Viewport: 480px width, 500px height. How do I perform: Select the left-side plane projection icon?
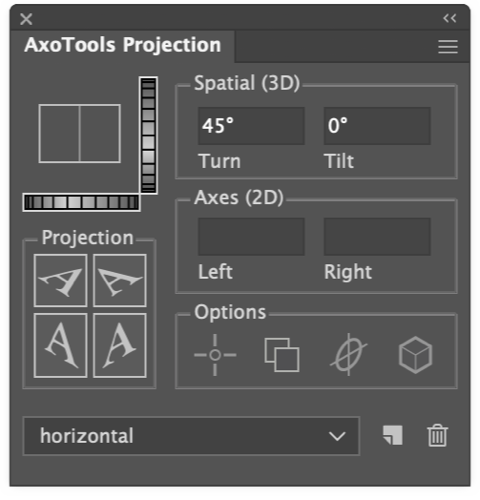click(x=61, y=345)
